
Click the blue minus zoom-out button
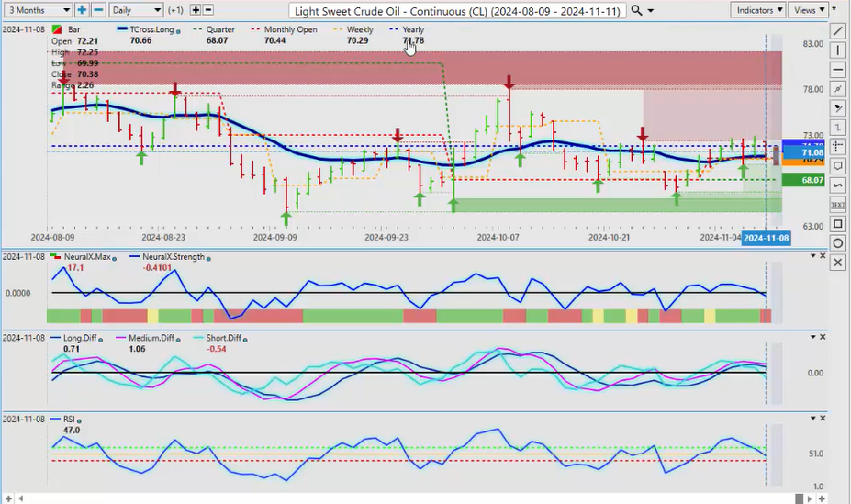[98, 10]
